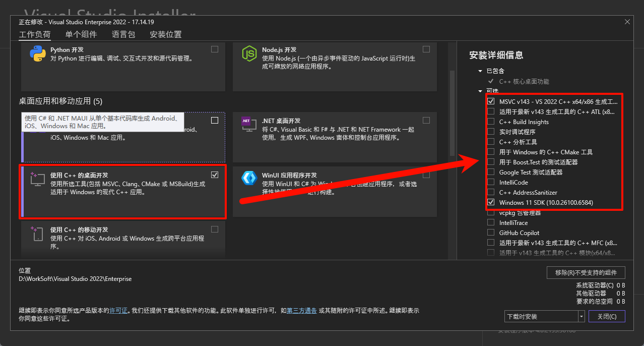Uncheck the Windows 11 SDK component
The image size is (644, 346).
491,202
